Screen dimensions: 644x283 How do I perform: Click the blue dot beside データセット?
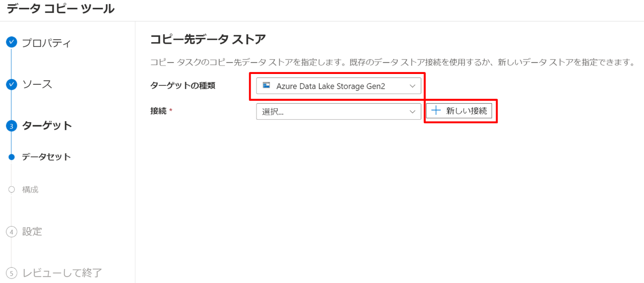pyautogui.click(x=11, y=157)
